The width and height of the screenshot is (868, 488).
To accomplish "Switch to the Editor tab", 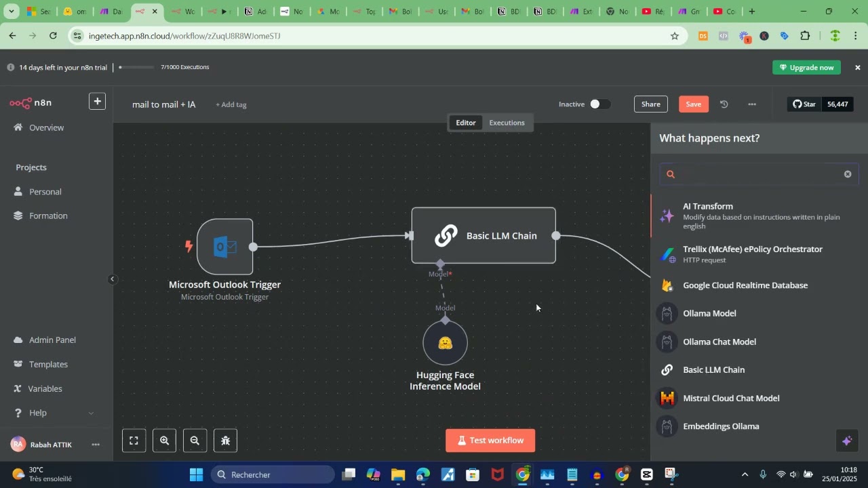I will click(x=465, y=123).
